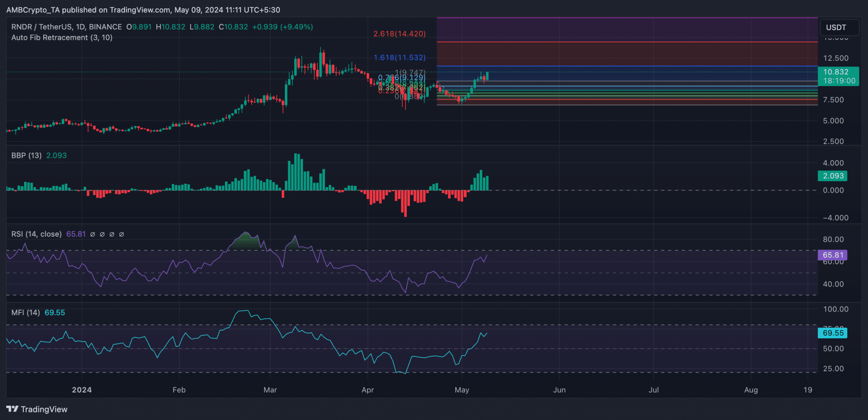
Task: Click the AMBCrypto_TA published on TradingView.com header
Action: (x=143, y=10)
